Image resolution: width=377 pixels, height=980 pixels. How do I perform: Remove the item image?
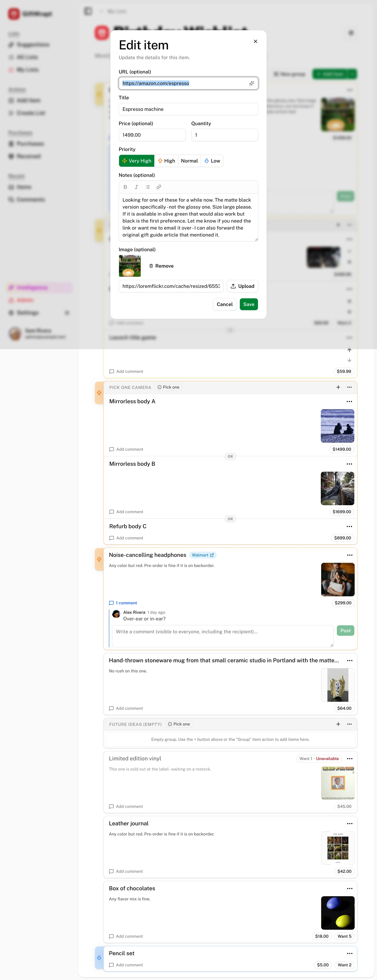161,266
